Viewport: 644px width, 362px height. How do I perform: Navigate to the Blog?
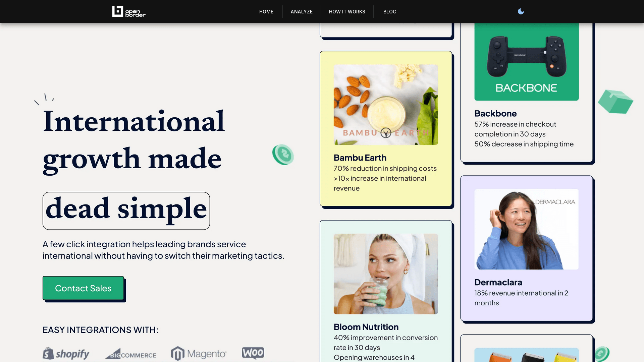click(389, 12)
